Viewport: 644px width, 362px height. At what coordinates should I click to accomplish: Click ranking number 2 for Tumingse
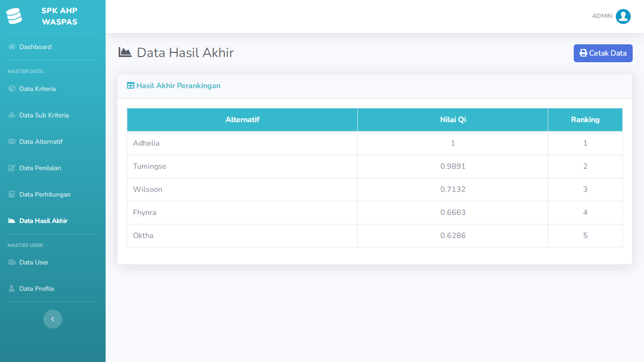(x=585, y=166)
